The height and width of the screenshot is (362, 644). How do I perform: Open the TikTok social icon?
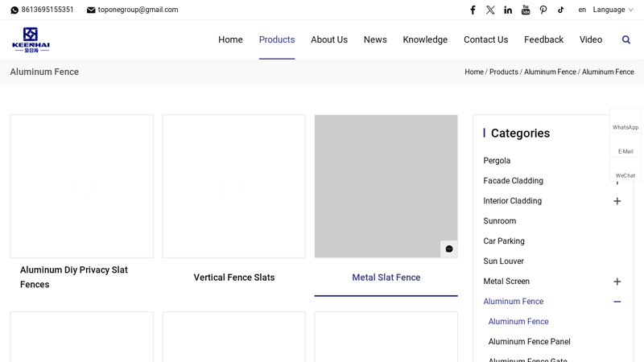pos(561,10)
